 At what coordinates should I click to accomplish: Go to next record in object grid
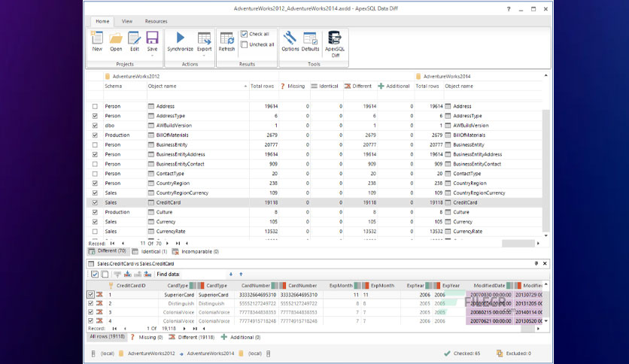coord(167,244)
